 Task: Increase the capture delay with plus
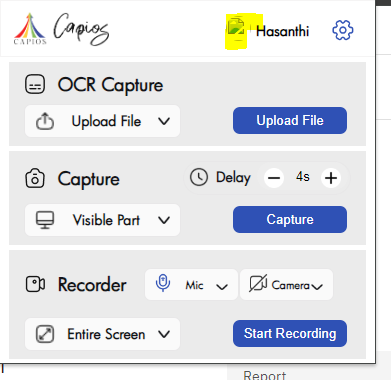point(331,178)
